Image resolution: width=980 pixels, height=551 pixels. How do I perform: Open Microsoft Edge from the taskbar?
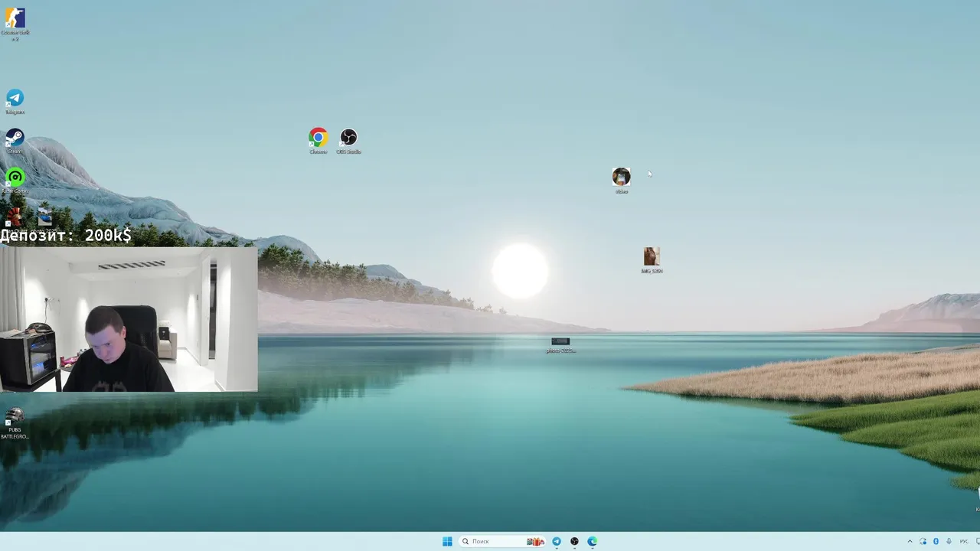coord(592,541)
